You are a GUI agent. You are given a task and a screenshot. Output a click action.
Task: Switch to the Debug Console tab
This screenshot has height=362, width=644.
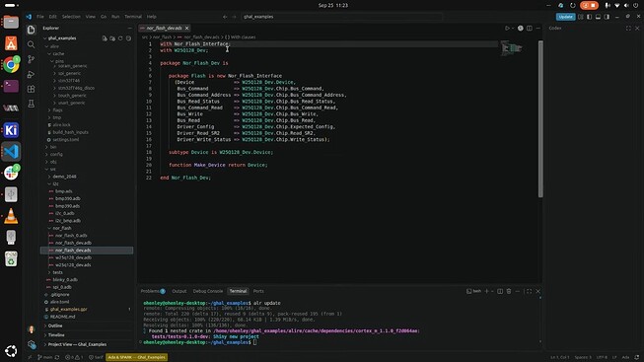(208, 291)
